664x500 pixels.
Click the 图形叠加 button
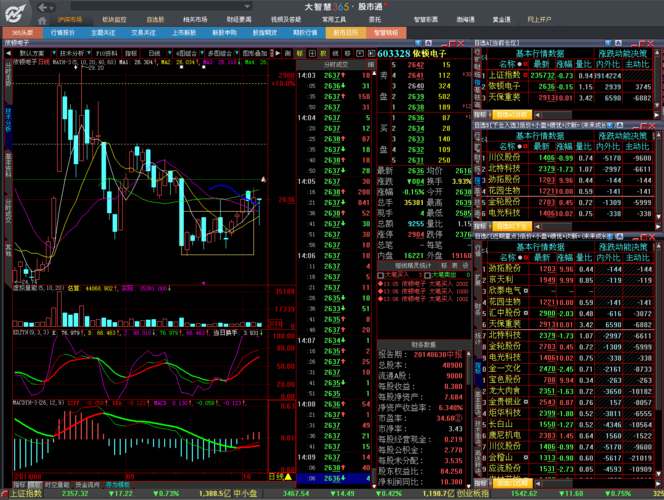(255, 53)
